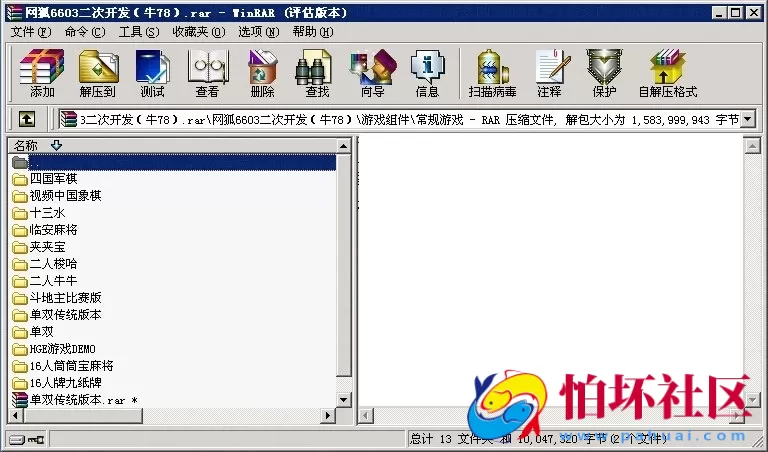Launch the 向导 (Wizard) icon
The image size is (768, 452).
tap(372, 74)
